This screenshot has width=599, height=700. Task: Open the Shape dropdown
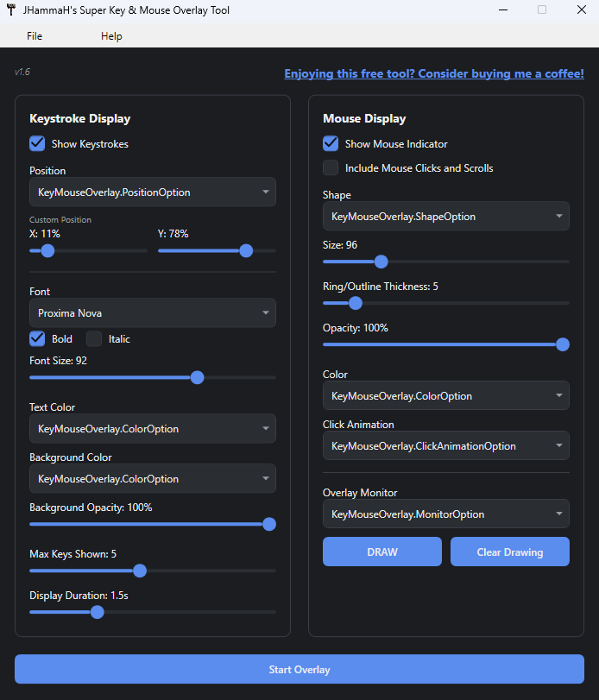(x=446, y=216)
